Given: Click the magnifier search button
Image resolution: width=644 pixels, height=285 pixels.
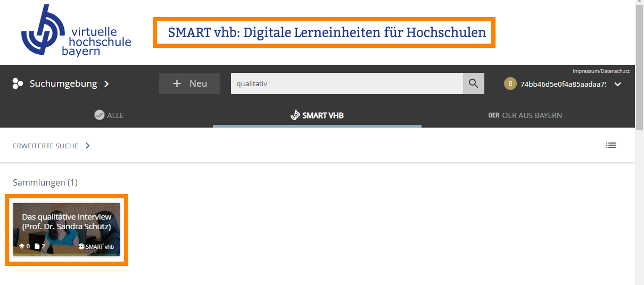Looking at the screenshot, I should [x=474, y=83].
